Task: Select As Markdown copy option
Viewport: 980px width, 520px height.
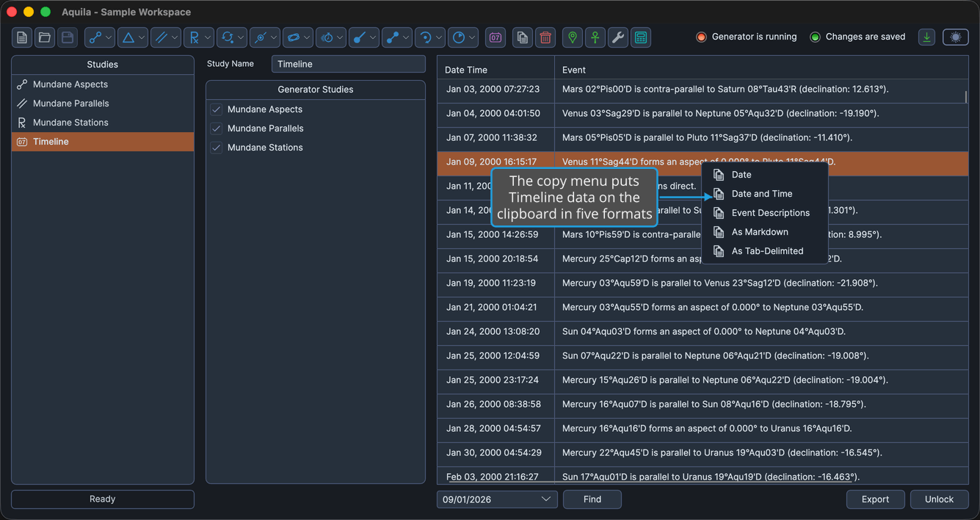Action: coord(765,232)
